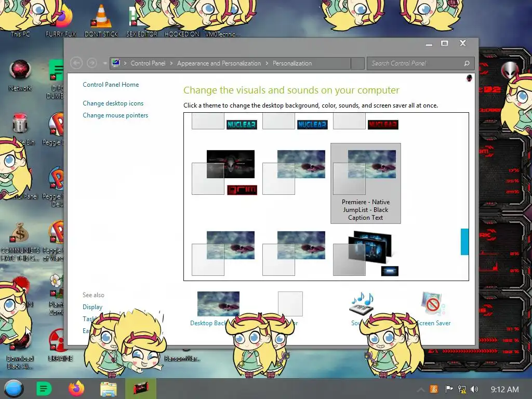
Task: Select the grim theme thumbnail
Action: (224, 172)
